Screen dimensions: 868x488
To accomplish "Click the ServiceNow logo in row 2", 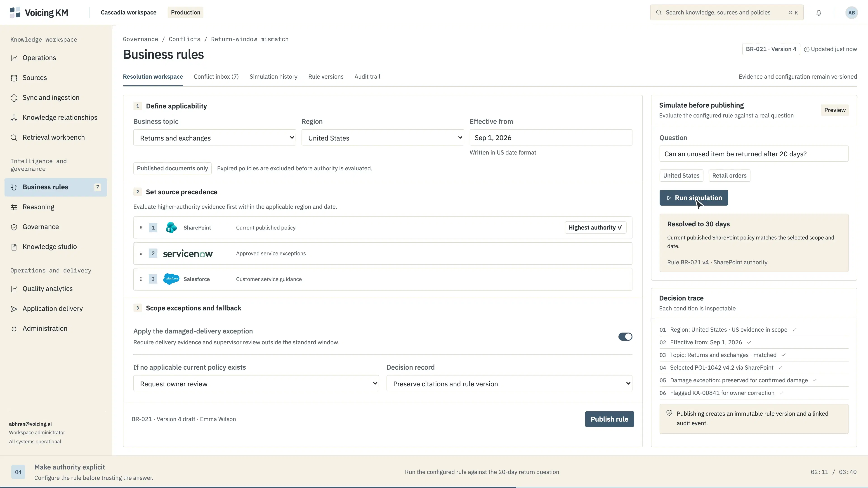I will click(188, 253).
